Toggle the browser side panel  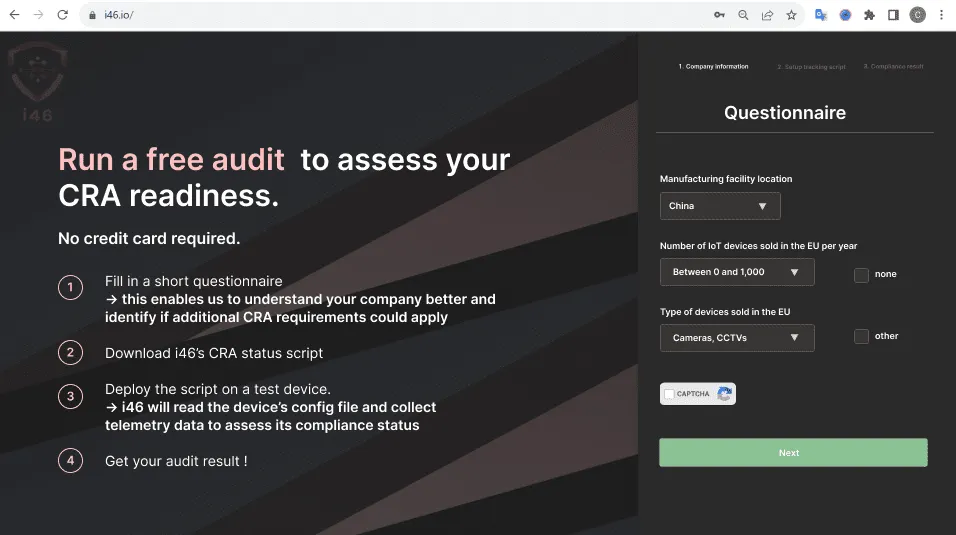point(893,15)
